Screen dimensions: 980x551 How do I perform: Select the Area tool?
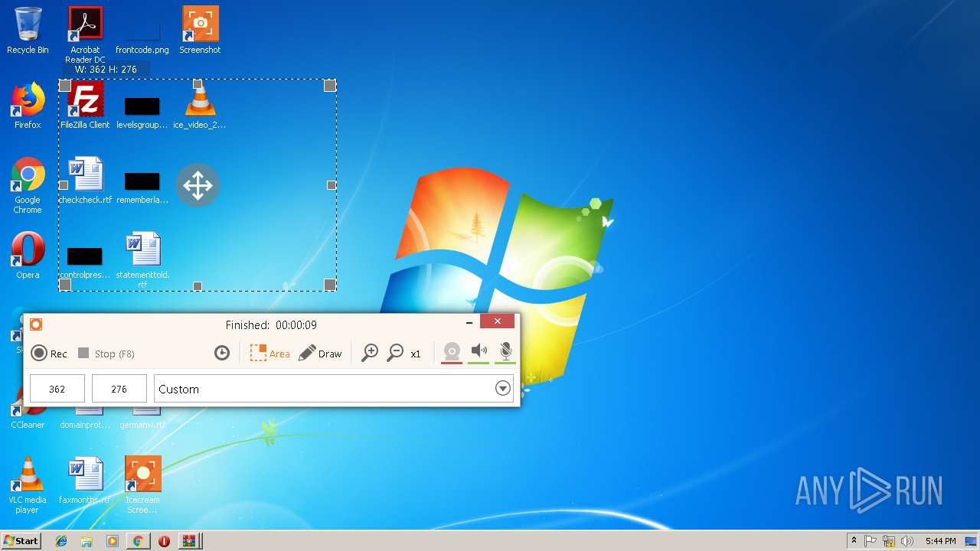[x=270, y=353]
